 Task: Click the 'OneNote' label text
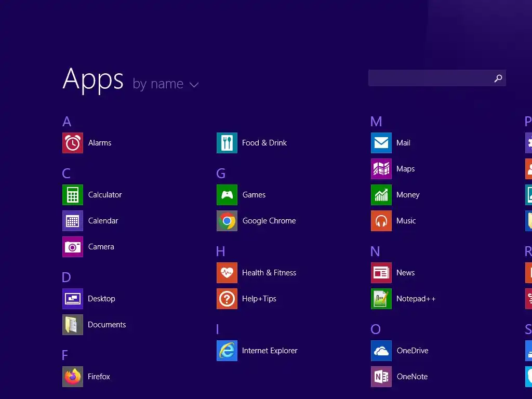(x=412, y=377)
